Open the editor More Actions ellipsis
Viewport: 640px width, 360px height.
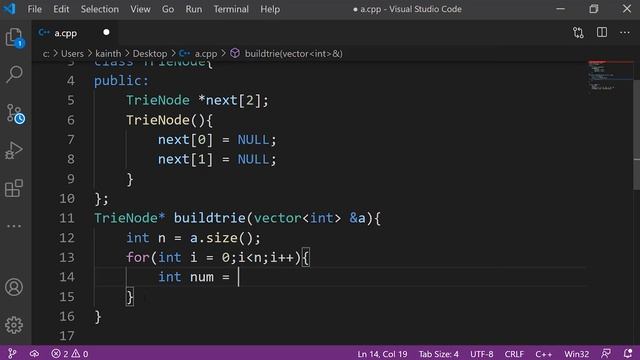624,33
